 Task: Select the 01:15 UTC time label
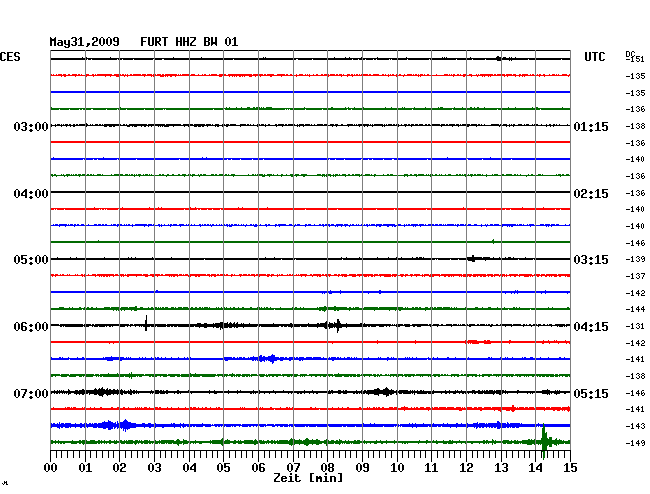(591, 126)
